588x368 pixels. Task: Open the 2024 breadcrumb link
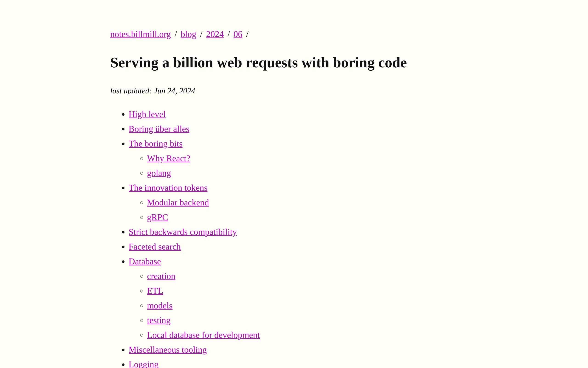(215, 34)
